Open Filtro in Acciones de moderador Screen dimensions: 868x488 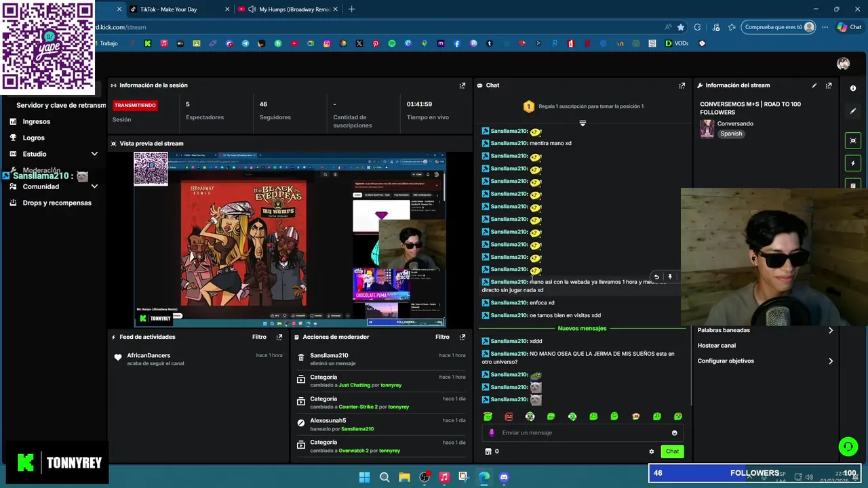442,337
